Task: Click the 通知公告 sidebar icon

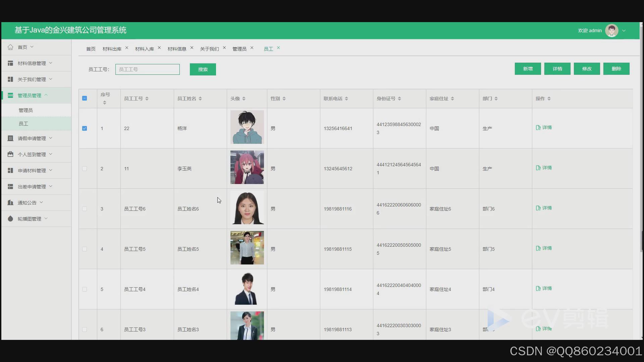Action: 10,203
